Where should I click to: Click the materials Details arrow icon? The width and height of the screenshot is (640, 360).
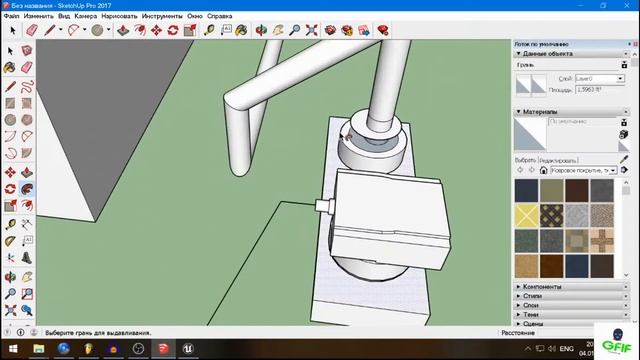pos(624,170)
